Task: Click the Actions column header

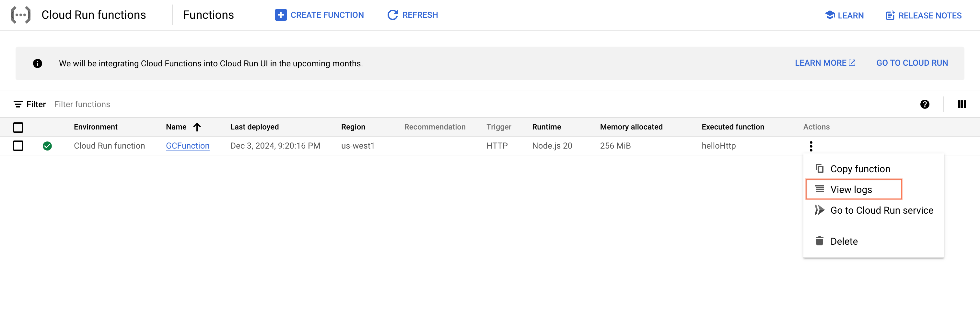Action: (816, 127)
